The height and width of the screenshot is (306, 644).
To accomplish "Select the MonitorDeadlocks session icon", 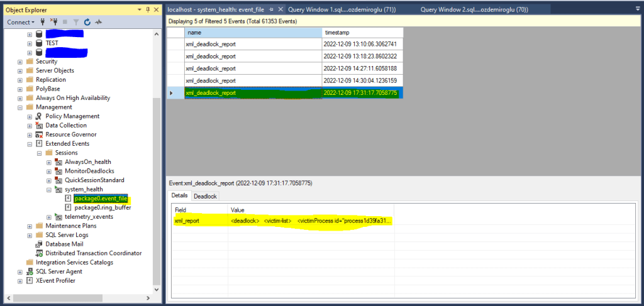I will tap(58, 171).
